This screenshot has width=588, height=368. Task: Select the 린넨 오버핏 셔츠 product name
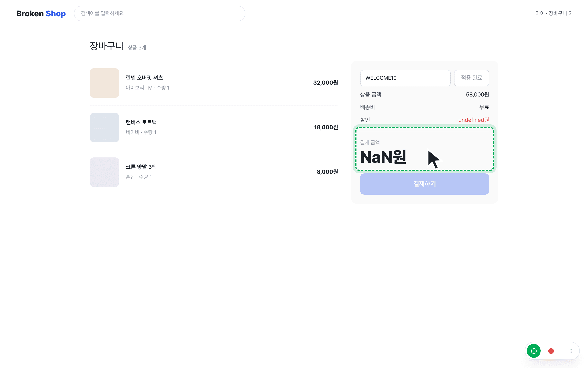point(144,78)
